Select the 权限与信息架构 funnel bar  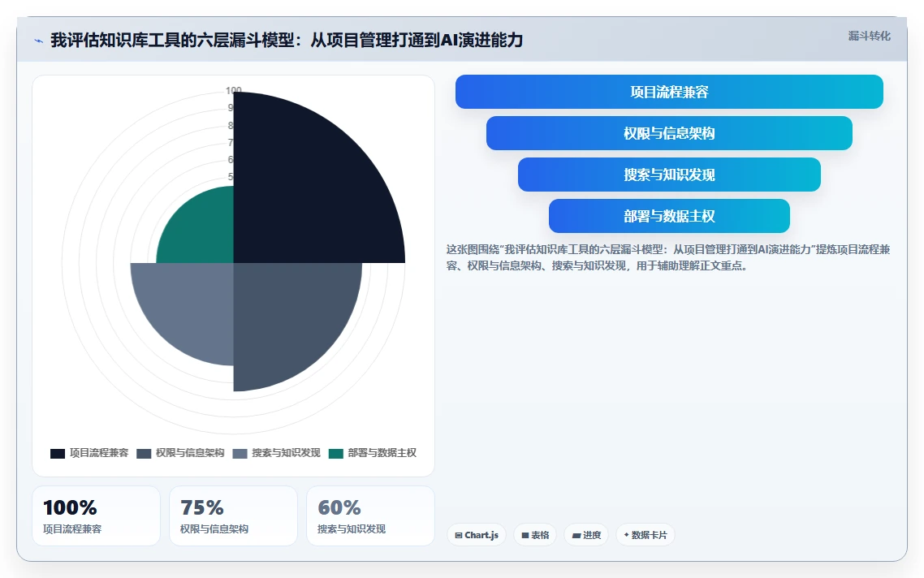click(x=669, y=133)
